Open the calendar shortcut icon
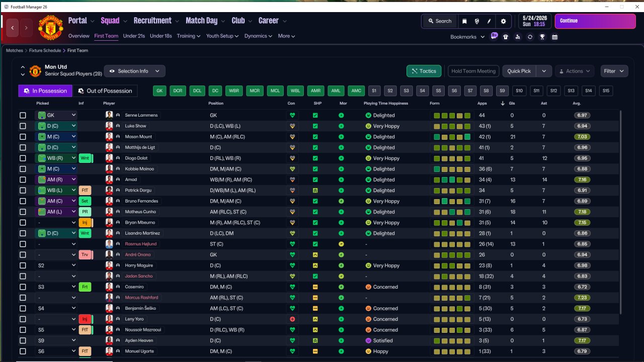The image size is (644, 362). pyautogui.click(x=554, y=37)
